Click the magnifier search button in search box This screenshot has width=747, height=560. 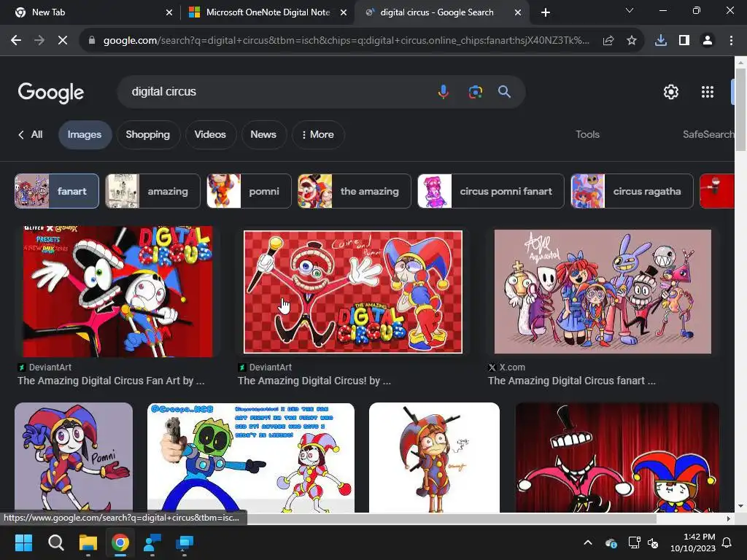click(x=505, y=91)
